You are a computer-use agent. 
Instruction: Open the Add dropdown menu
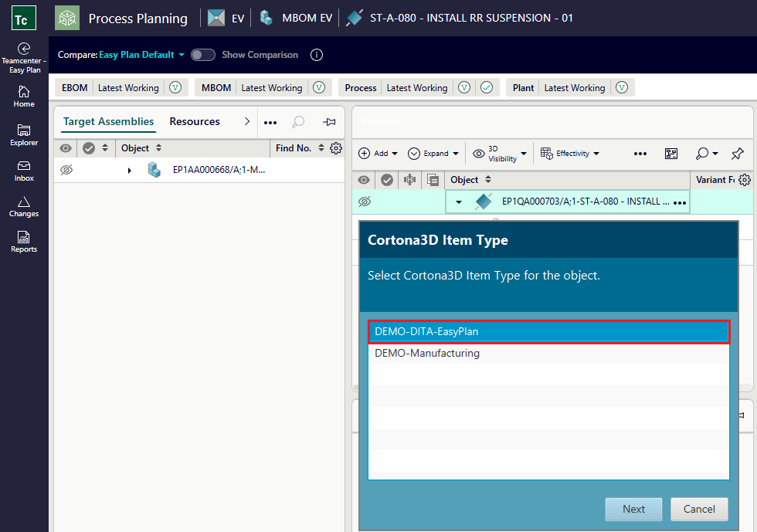(378, 154)
